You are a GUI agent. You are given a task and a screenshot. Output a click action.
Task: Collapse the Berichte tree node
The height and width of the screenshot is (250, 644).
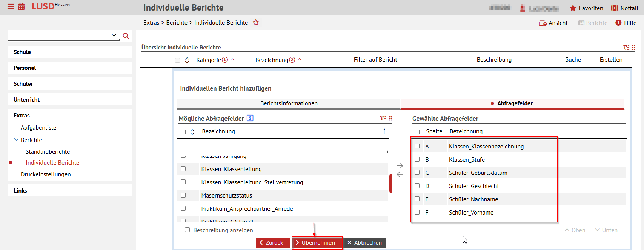[16, 140]
